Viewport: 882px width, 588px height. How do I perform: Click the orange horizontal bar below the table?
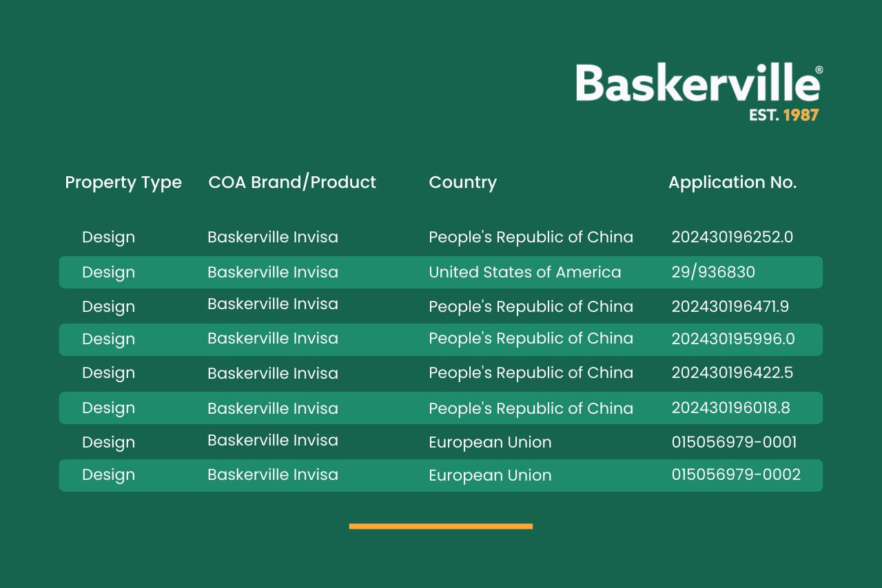(441, 526)
